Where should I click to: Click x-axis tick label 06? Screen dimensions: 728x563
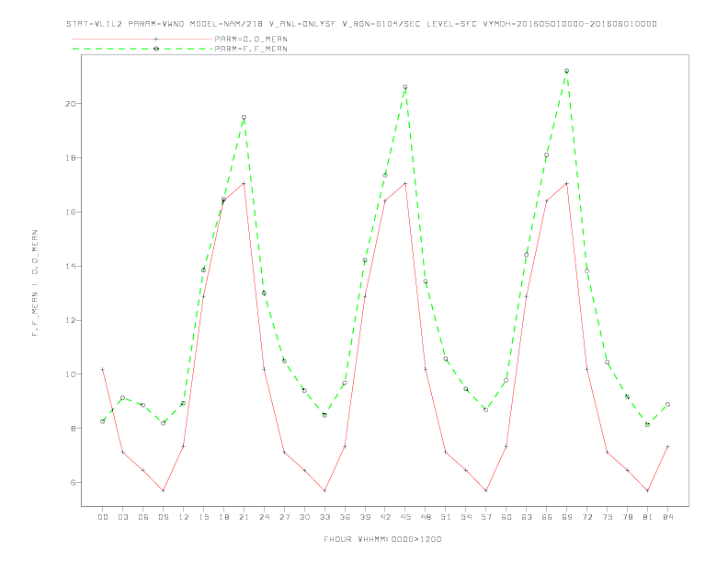tap(143, 517)
